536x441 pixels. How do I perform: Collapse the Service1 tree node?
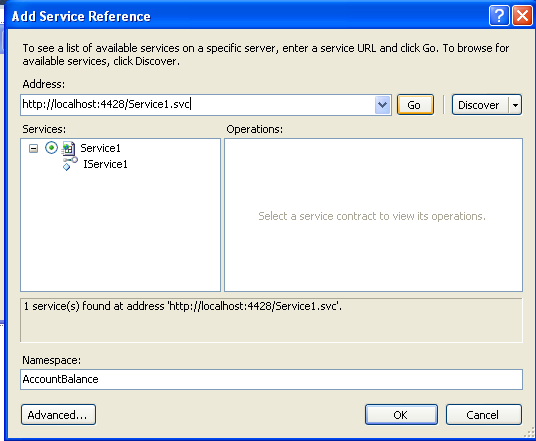click(x=33, y=148)
